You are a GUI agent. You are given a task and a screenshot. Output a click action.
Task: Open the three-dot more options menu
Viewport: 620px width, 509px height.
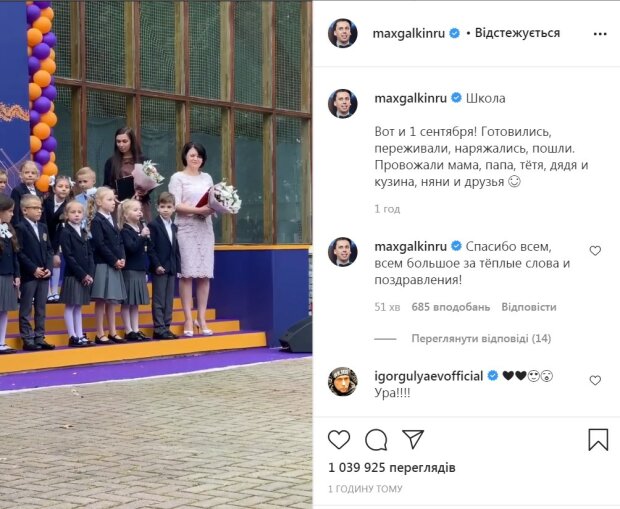click(x=600, y=34)
